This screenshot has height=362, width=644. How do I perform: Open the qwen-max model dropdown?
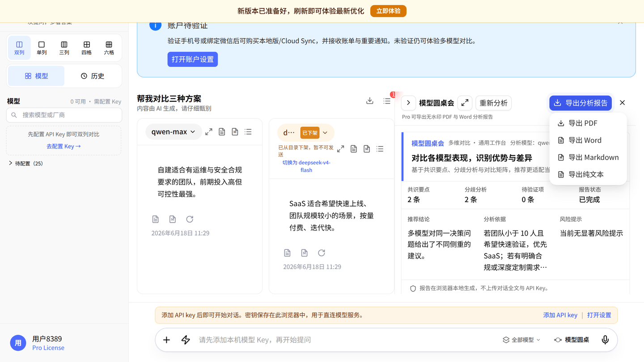click(174, 131)
